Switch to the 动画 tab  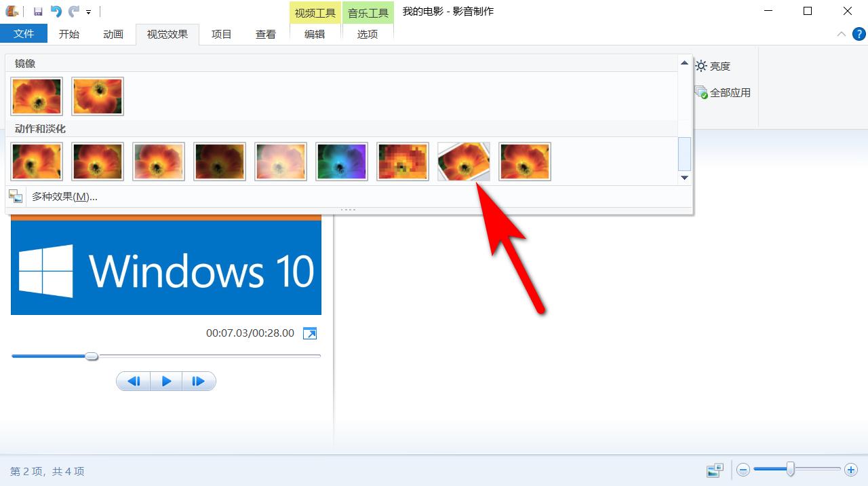pyautogui.click(x=113, y=34)
